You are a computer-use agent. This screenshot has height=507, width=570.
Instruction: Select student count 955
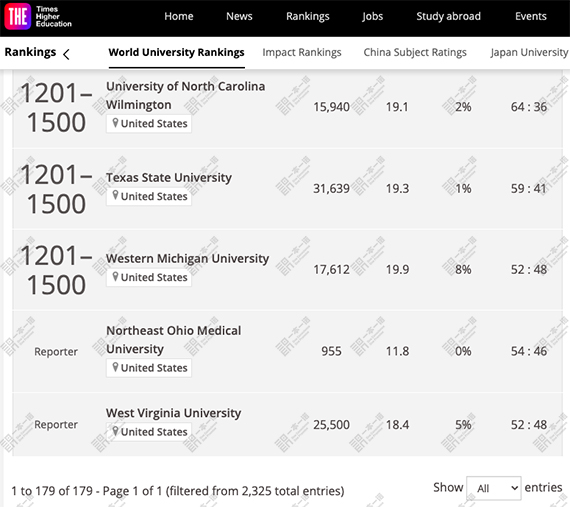tap(331, 351)
